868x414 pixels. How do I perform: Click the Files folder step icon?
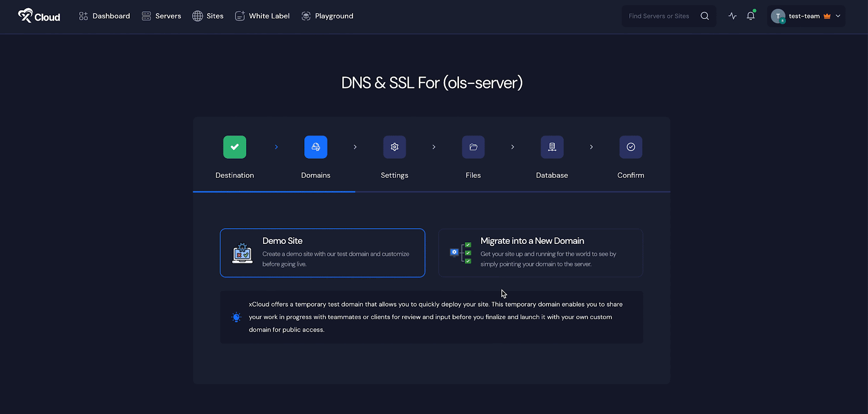473,147
